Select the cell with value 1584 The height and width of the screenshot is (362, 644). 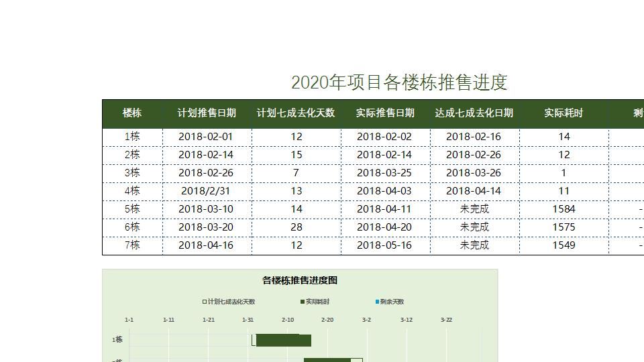tap(564, 209)
